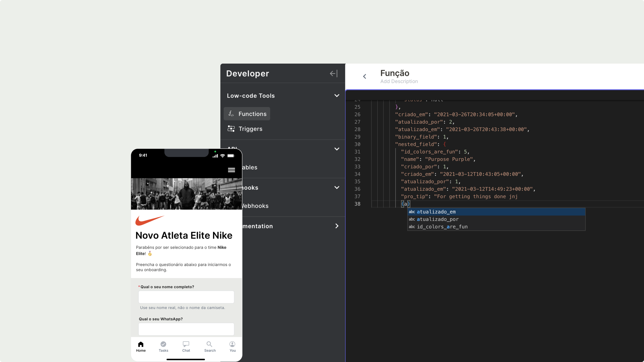The image size is (644, 362).
Task: Click the WhatsApp input field
Action: [186, 329]
